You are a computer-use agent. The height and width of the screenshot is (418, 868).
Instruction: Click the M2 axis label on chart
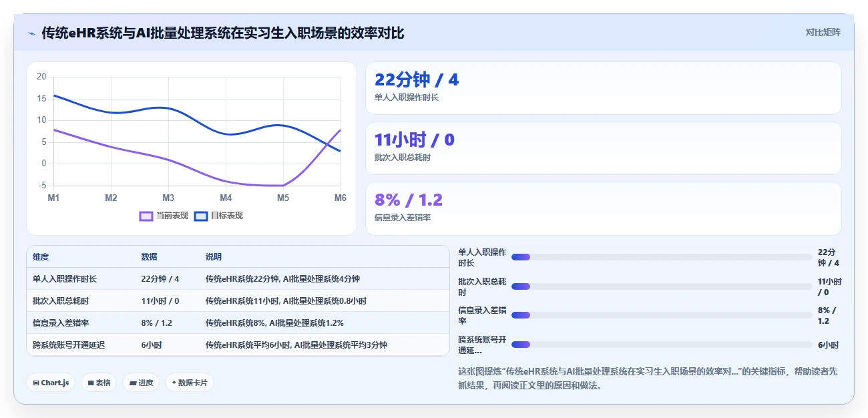click(x=111, y=198)
